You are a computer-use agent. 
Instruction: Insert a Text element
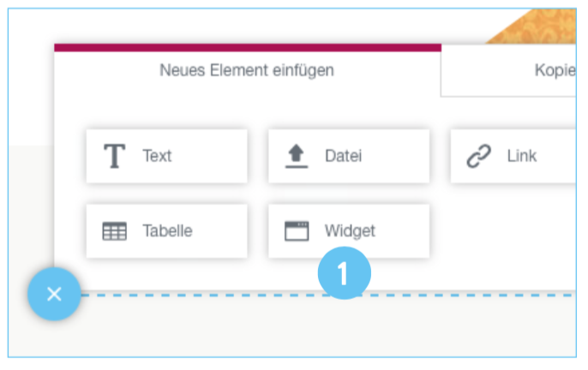157,156
